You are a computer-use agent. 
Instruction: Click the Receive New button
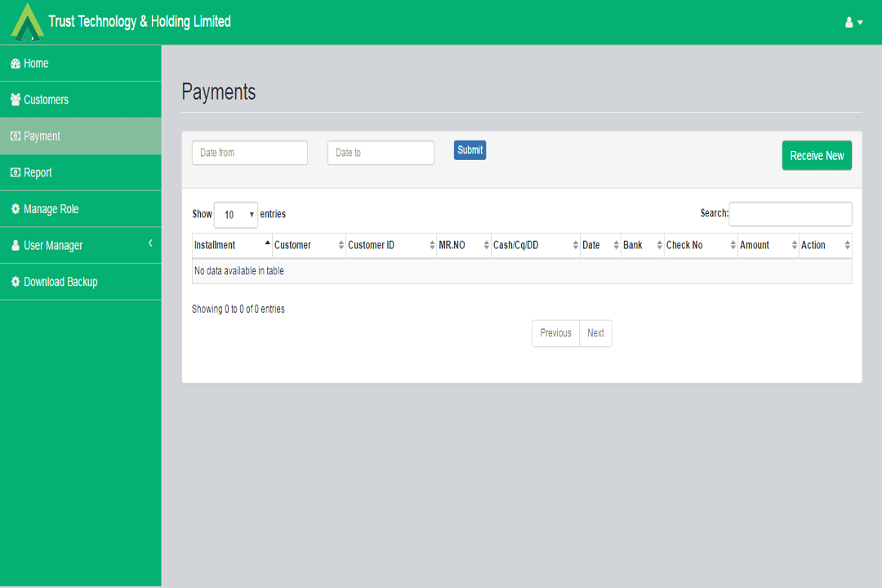[817, 156]
